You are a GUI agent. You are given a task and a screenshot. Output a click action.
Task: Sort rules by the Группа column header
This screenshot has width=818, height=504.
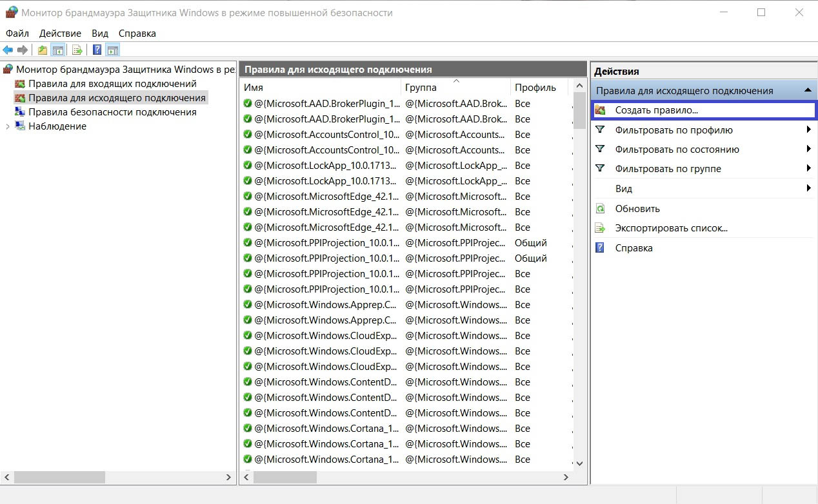455,88
